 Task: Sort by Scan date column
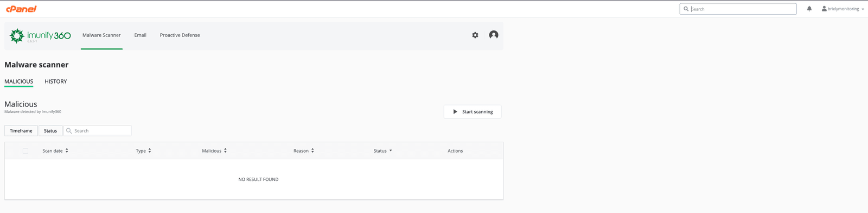pyautogui.click(x=55, y=151)
